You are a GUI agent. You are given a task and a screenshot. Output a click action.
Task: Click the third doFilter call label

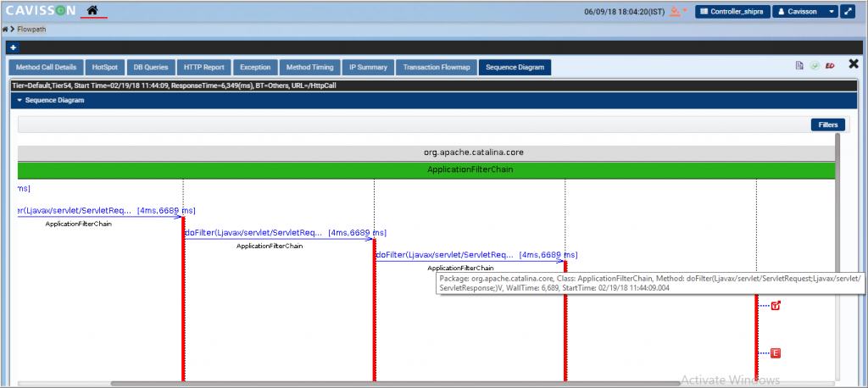476,255
